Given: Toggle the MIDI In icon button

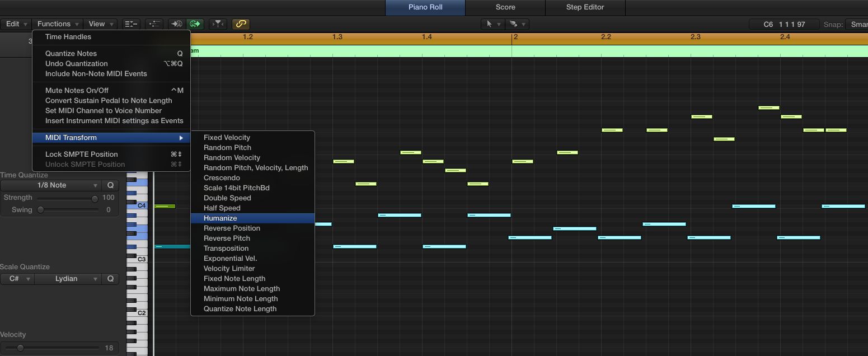Looking at the screenshot, I should (x=177, y=24).
